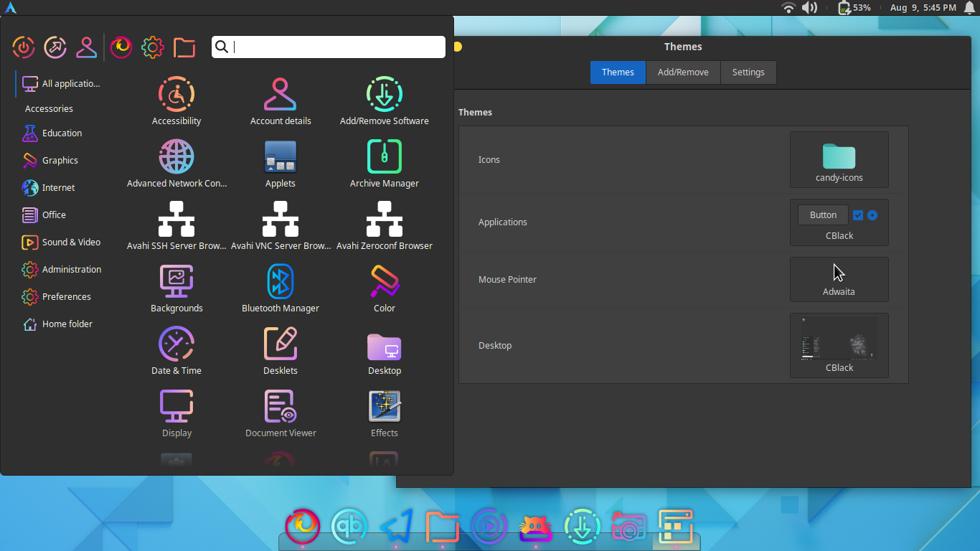
Task: Change the candy-icons icon theme
Action: click(x=839, y=160)
